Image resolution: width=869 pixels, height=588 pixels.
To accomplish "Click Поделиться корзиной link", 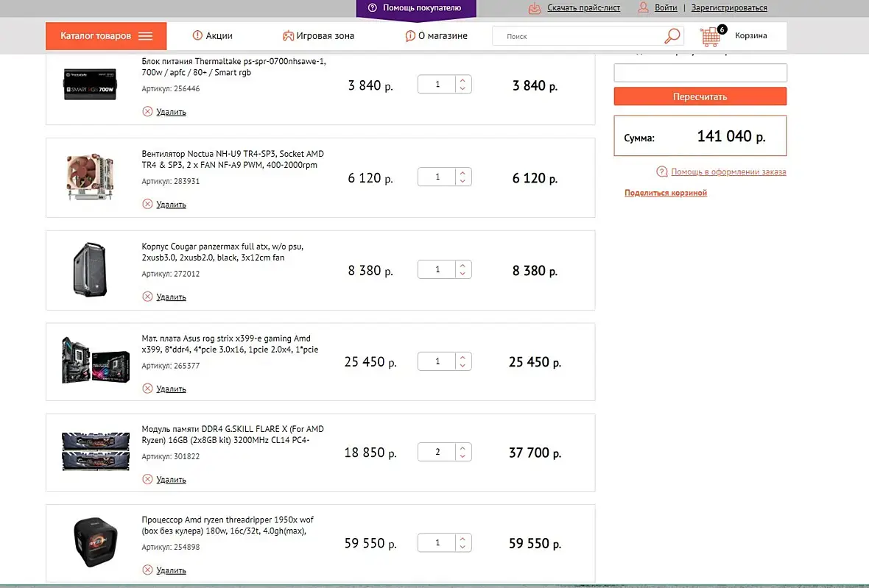I will coord(666,193).
